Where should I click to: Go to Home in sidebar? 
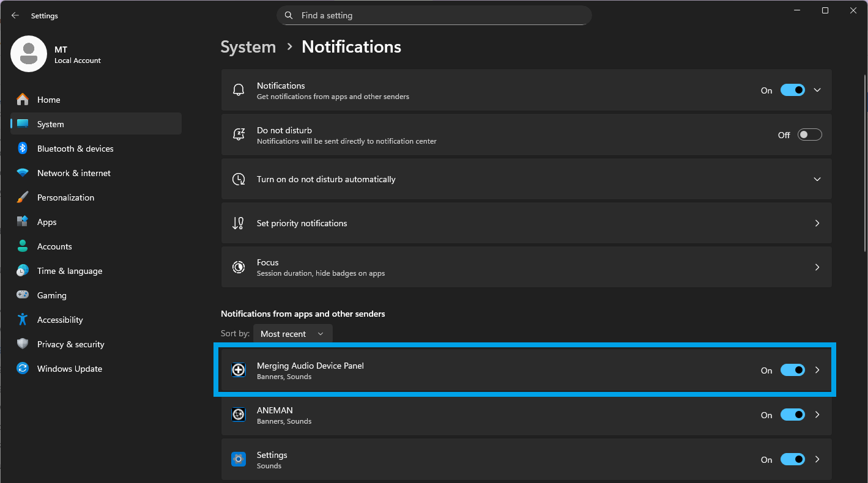[x=96, y=100]
